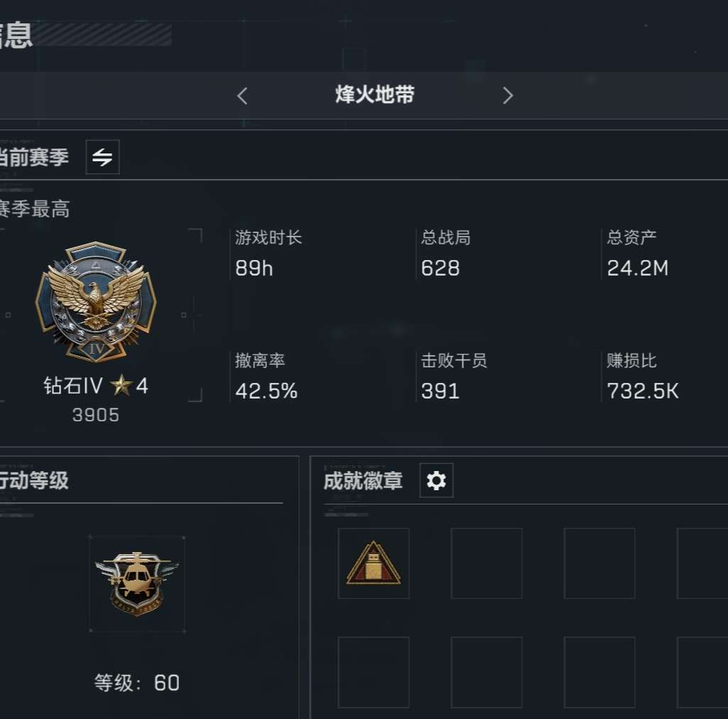Select the third empty badge slot in top row
Viewport: 728px width, 719px height.
[599, 563]
